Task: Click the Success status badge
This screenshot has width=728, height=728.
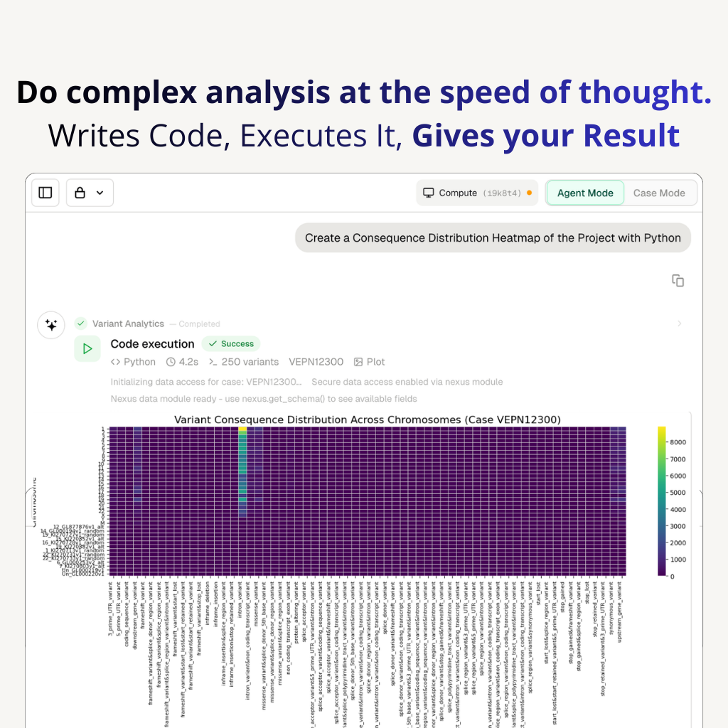Action: 230,343
